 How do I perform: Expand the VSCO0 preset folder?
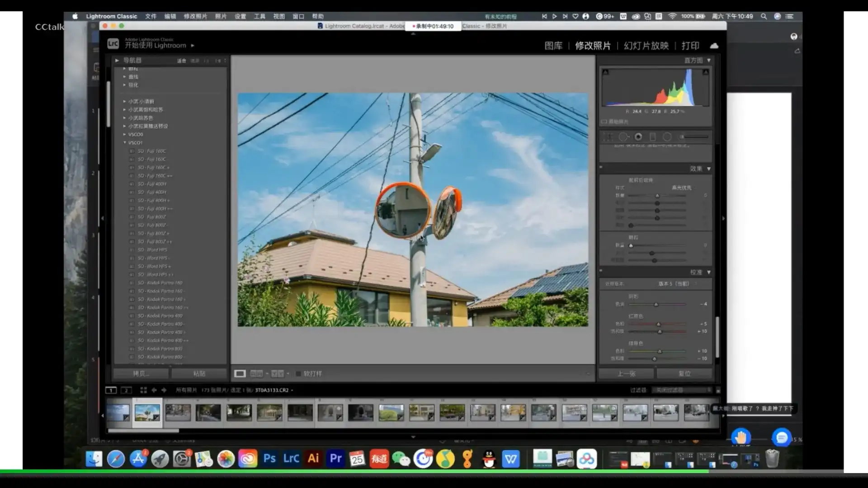point(125,134)
